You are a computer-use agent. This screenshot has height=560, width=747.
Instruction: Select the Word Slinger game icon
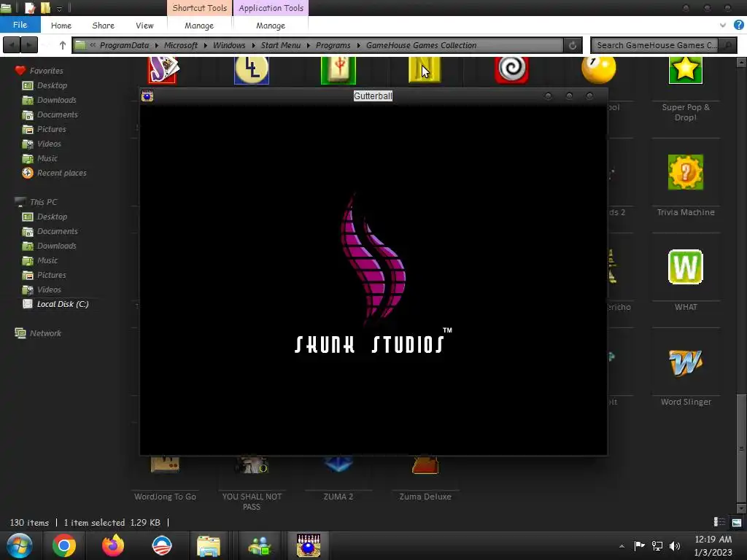686,363
